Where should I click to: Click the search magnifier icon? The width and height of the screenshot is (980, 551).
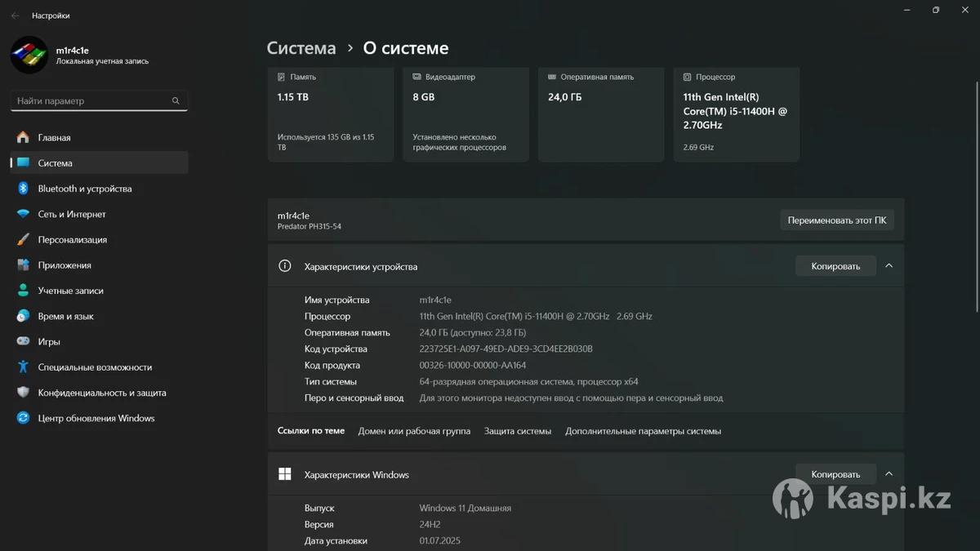pos(176,101)
